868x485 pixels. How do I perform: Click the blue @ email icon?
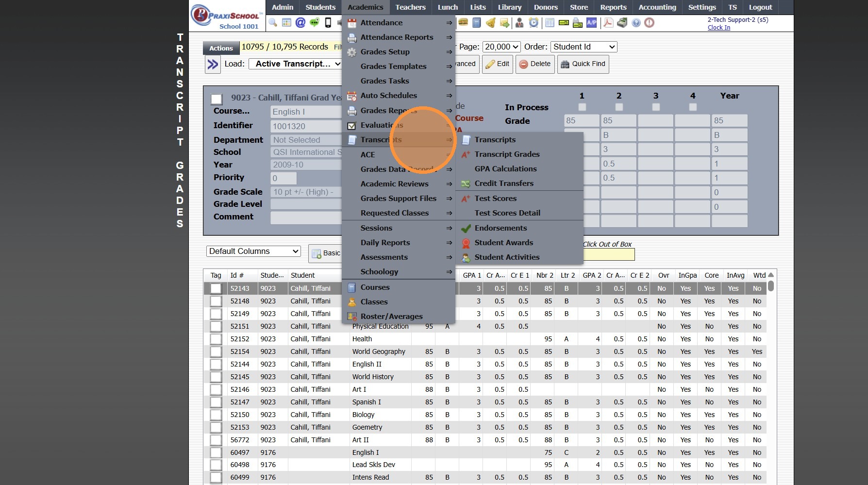click(300, 23)
